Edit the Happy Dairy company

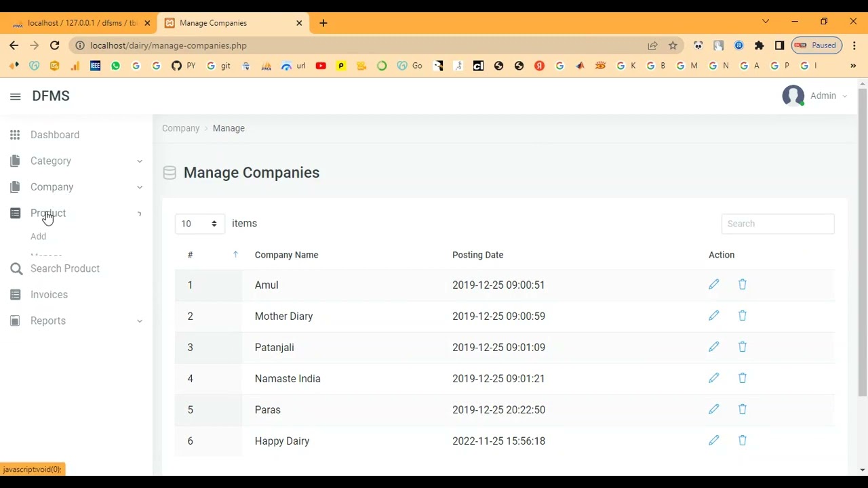click(x=713, y=441)
